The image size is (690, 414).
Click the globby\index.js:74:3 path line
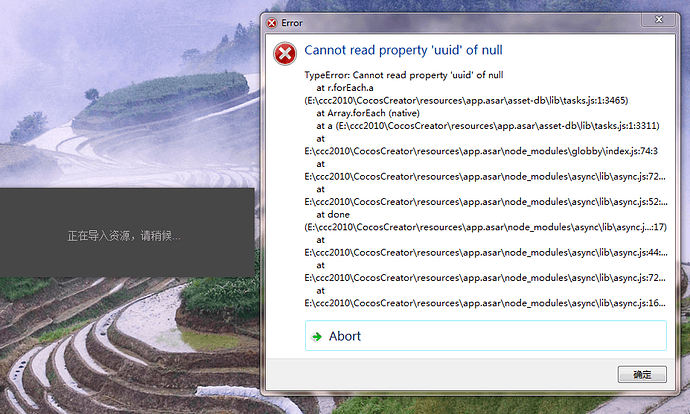[x=481, y=151]
